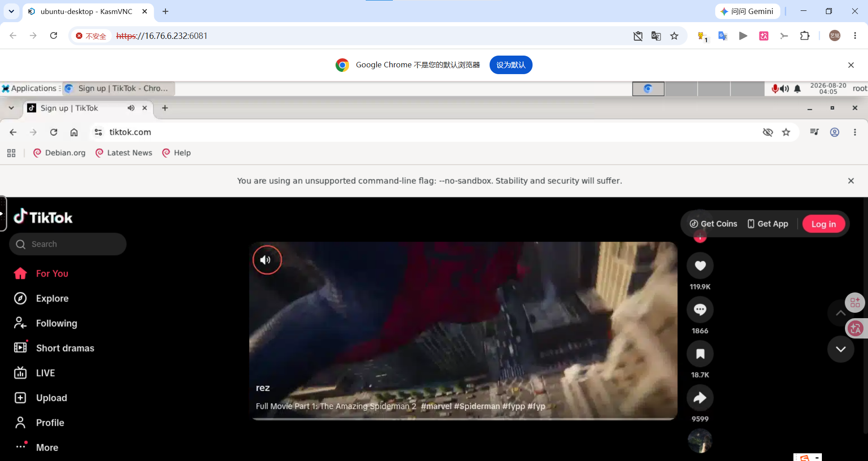Viewport: 868px width, 461px height.
Task: Reload tiktok.com in inner browser
Action: pos(54,132)
